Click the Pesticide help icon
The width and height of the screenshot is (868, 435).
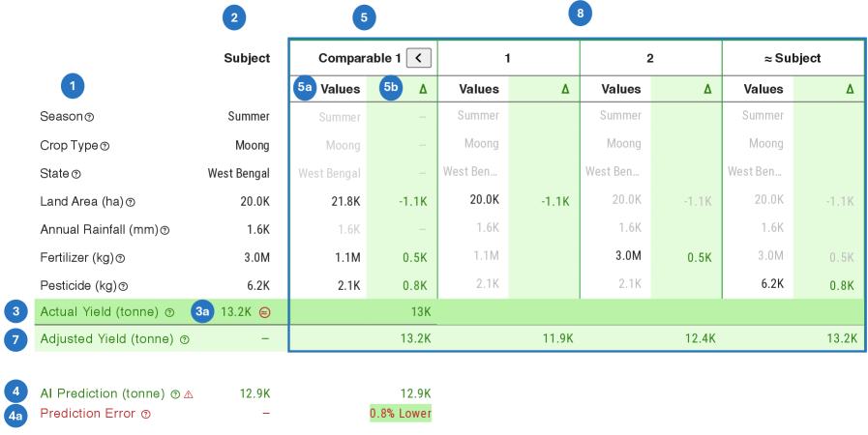click(124, 286)
